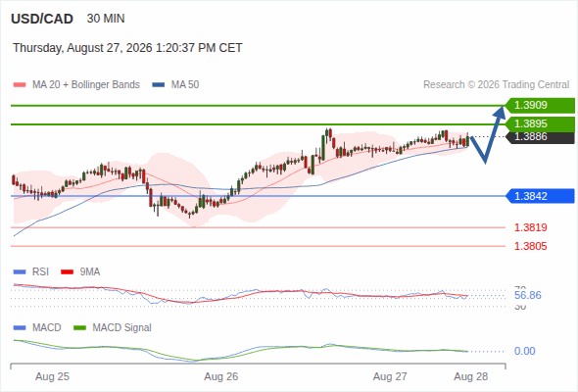Click the 1.3819 support level label
The width and height of the screenshot is (578, 392).
(x=530, y=227)
